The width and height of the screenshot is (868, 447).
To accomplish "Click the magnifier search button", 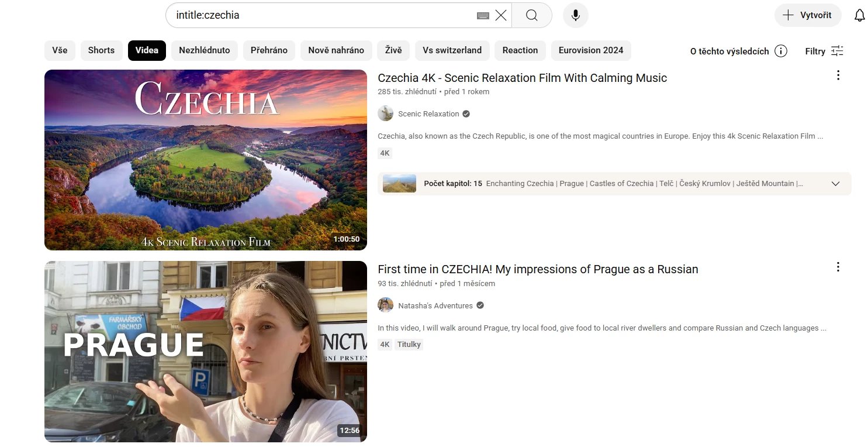I will pos(531,15).
